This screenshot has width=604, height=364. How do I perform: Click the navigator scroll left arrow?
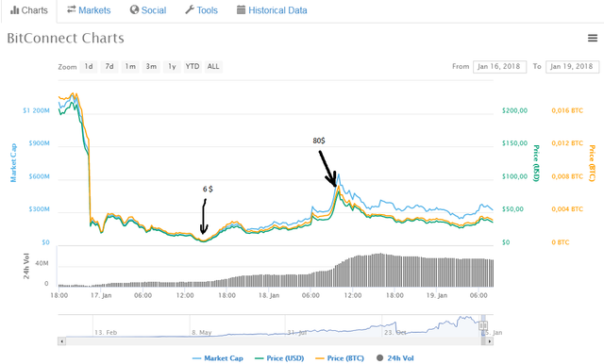pyautogui.click(x=61, y=341)
